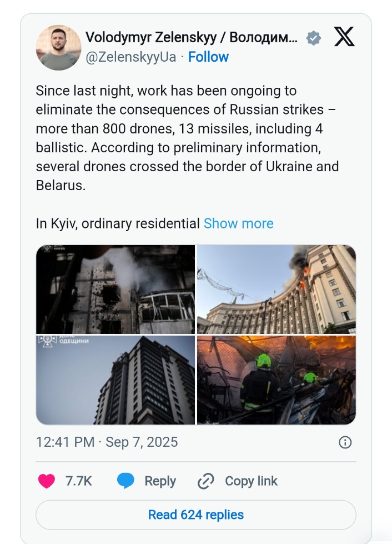Expand the tweet with Show more
The width and height of the screenshot is (392, 544).
[238, 223]
